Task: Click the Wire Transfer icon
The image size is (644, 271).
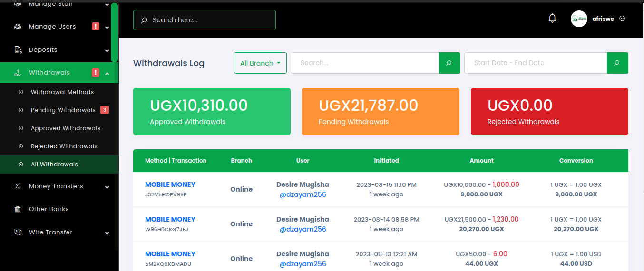Action: coord(18,232)
